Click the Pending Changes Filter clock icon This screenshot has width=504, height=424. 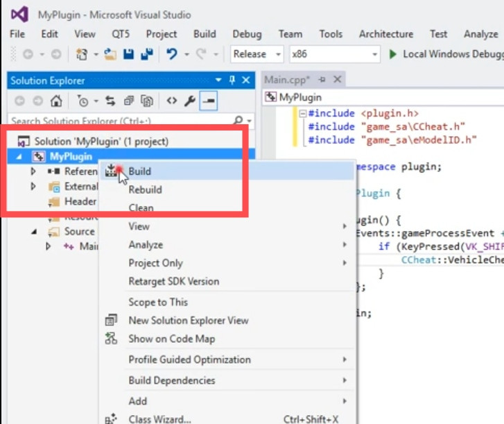(x=82, y=101)
